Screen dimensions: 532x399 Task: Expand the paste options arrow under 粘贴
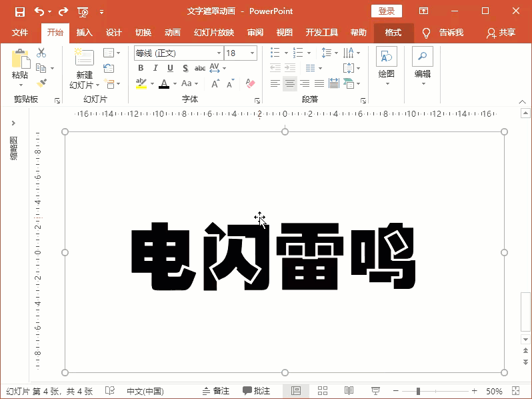pyautogui.click(x=21, y=85)
